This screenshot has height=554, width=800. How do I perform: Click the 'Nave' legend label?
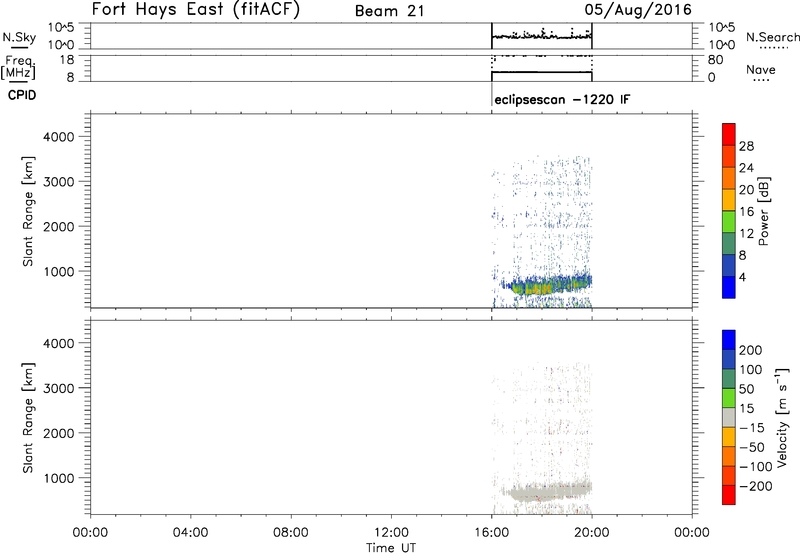pyautogui.click(x=760, y=69)
